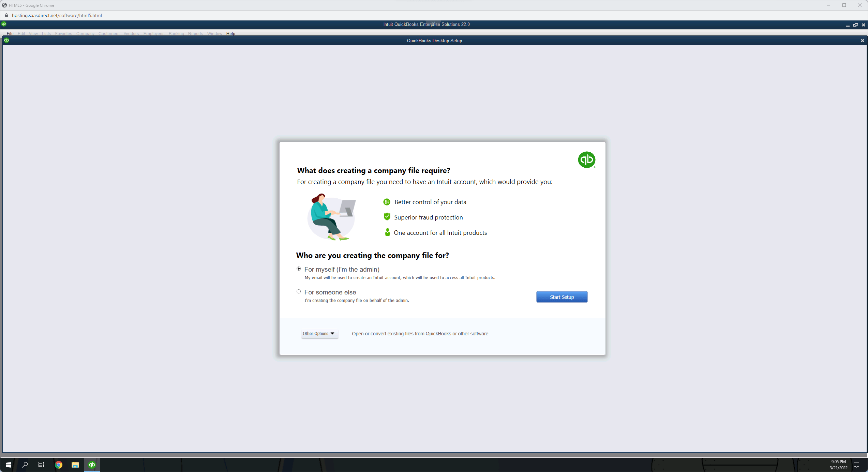The image size is (868, 472).
Task: Click 'One account for all Intuit products' text
Action: point(440,233)
